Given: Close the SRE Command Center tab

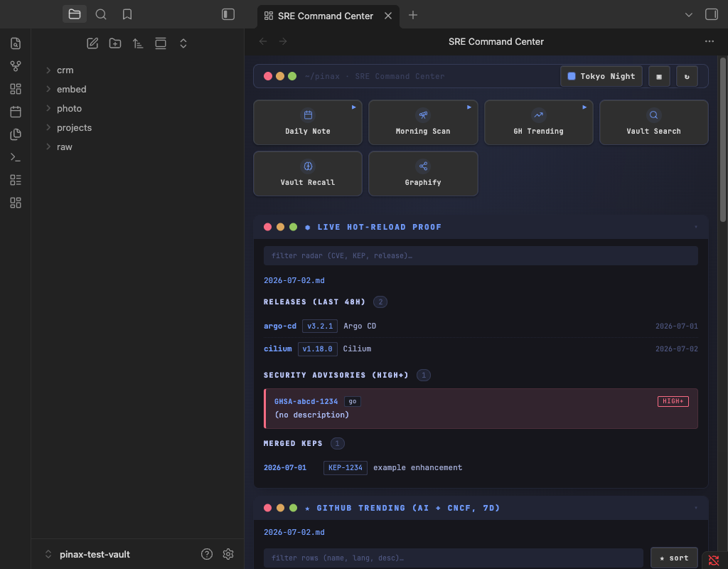Looking at the screenshot, I should [388, 16].
